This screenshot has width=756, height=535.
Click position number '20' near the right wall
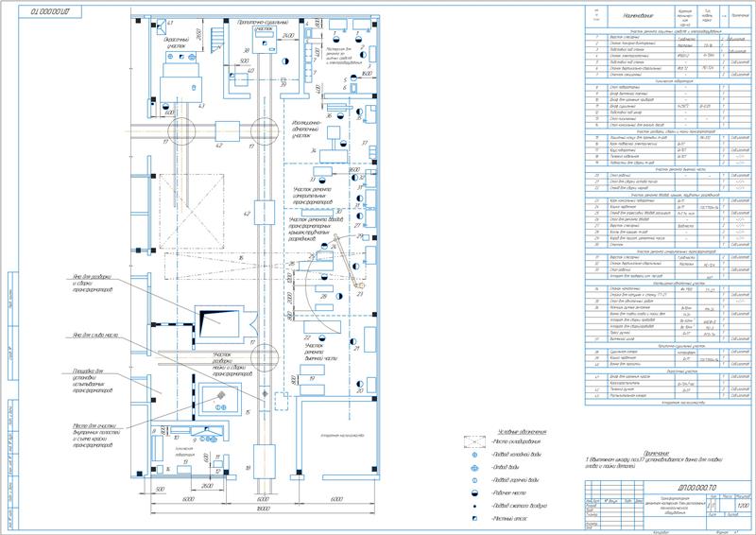[x=360, y=391]
